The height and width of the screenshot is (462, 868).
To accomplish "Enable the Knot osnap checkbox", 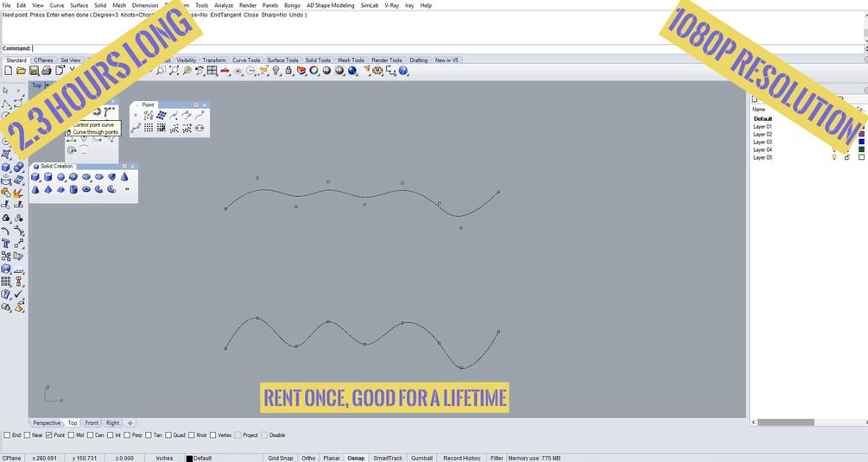I will pyautogui.click(x=192, y=435).
